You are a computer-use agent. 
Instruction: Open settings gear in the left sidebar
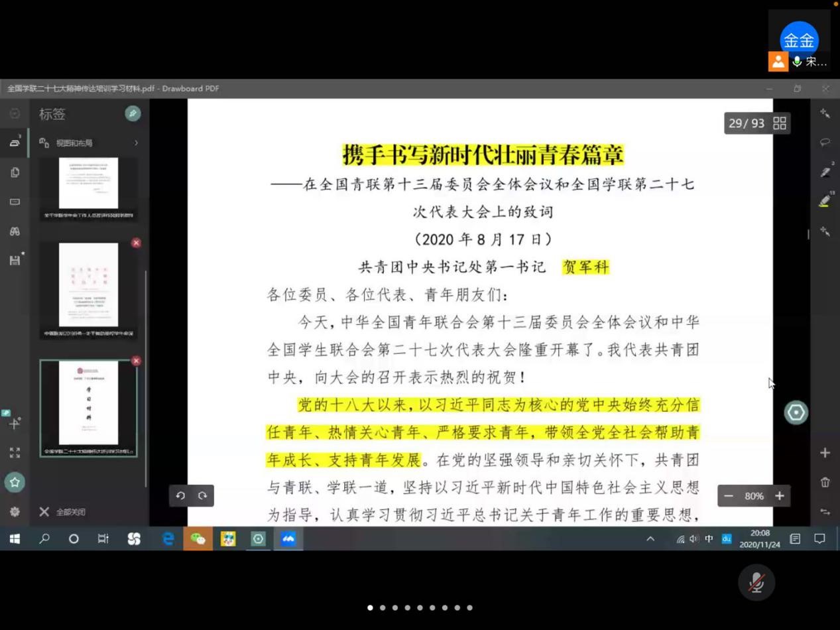[x=15, y=512]
